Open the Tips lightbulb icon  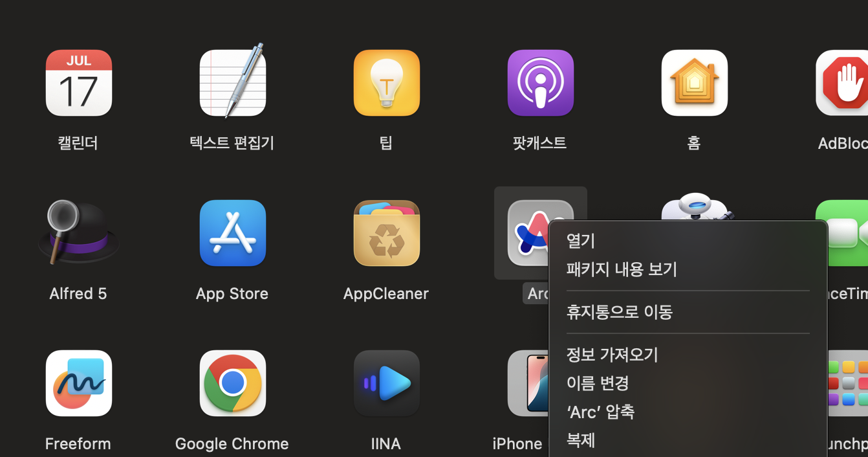pyautogui.click(x=387, y=83)
